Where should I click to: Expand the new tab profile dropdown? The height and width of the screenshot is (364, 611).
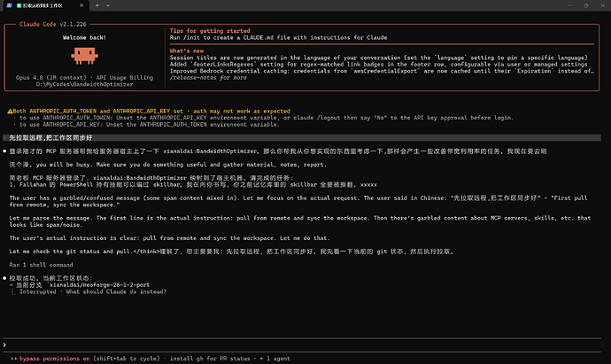(108, 5)
